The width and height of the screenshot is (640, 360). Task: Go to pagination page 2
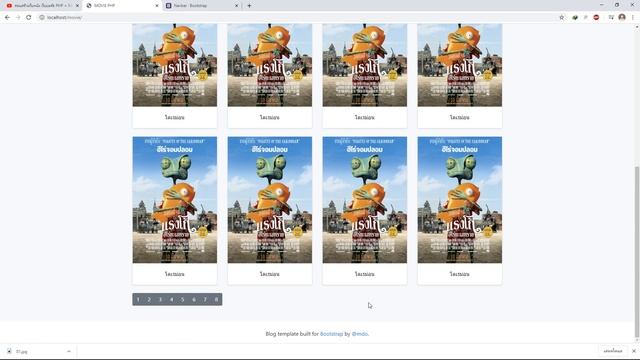pyautogui.click(x=149, y=300)
